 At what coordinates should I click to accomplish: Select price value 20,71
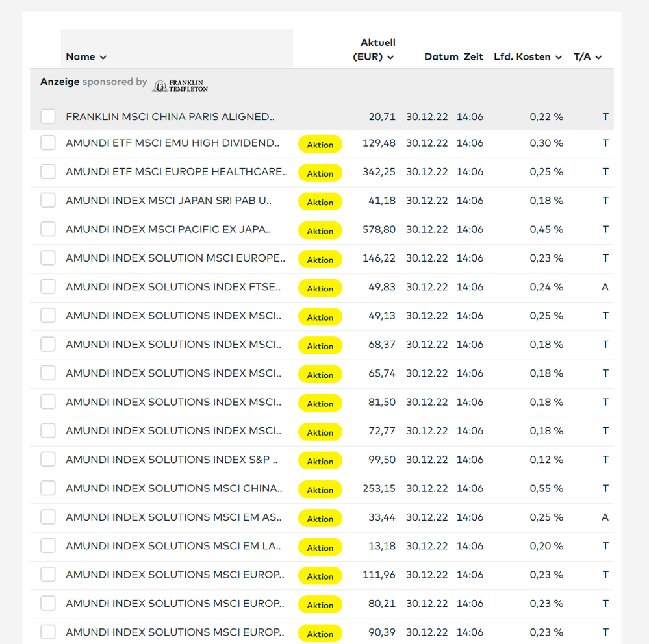click(x=382, y=117)
